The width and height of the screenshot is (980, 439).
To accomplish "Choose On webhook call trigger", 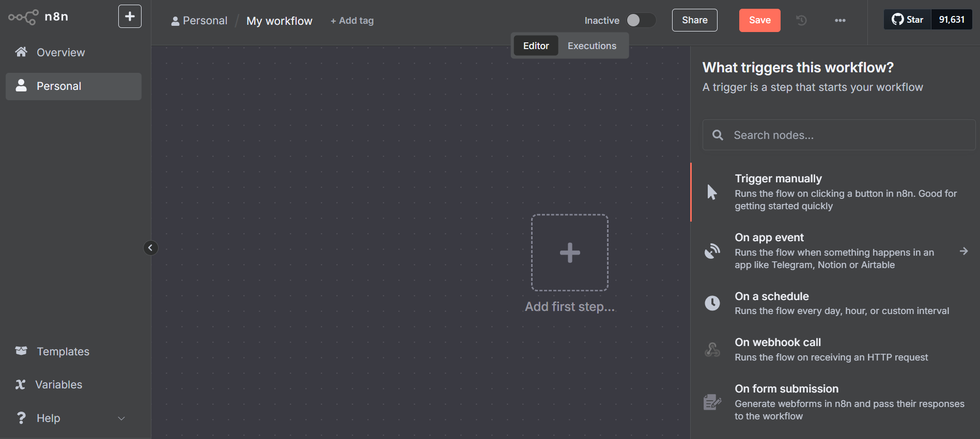I will [835, 350].
